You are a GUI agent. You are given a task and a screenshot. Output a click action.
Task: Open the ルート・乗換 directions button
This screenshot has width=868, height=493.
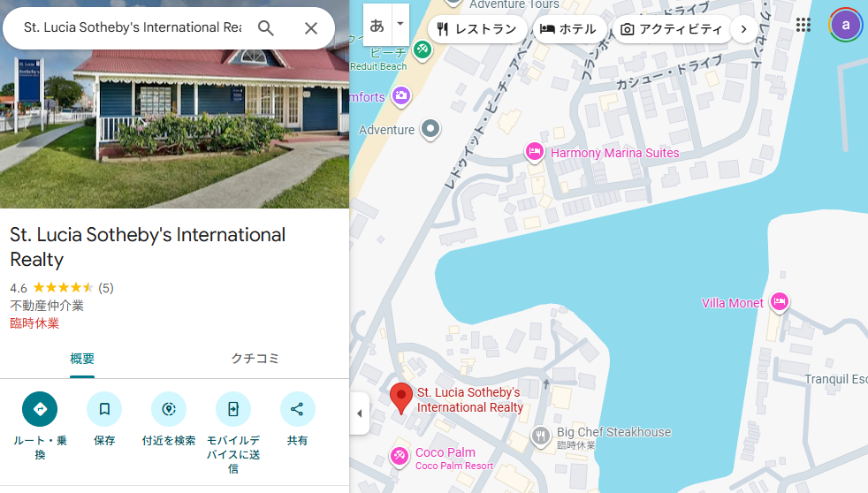40,409
